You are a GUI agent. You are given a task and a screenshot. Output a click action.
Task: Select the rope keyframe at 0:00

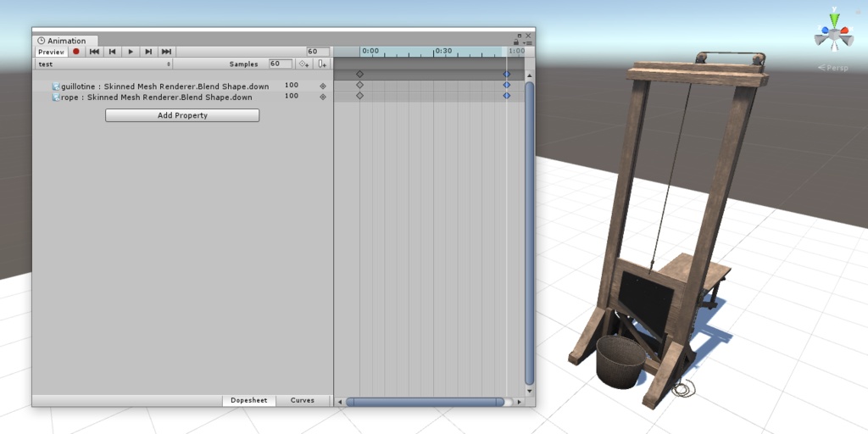(359, 96)
